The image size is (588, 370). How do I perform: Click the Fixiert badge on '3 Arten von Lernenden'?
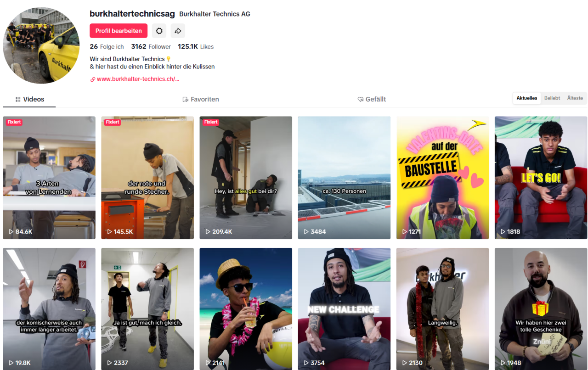tap(14, 122)
